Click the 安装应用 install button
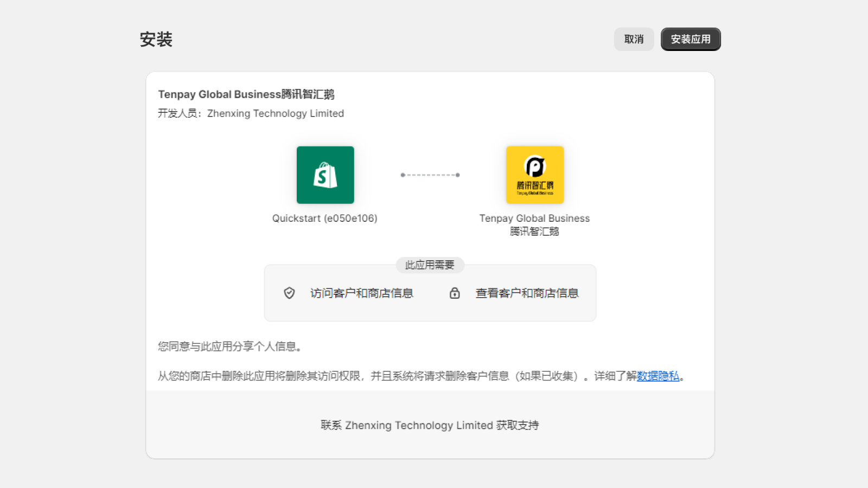 (x=691, y=39)
